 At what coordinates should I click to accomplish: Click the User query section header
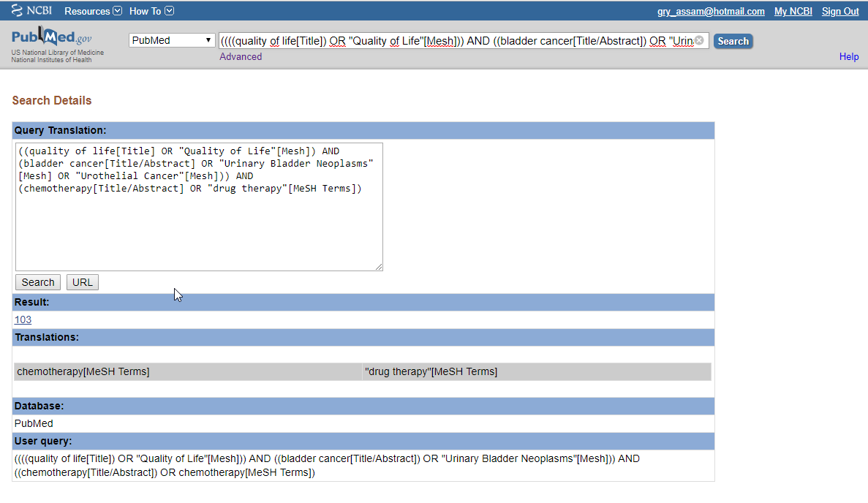[363, 441]
